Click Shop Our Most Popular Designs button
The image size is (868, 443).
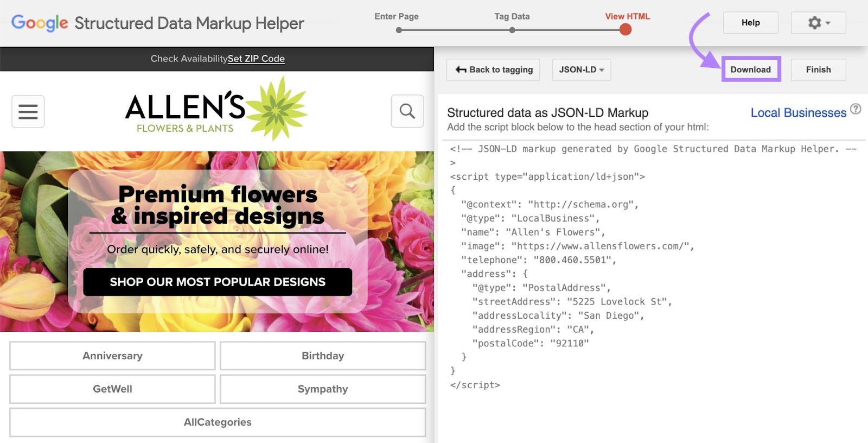point(218,282)
